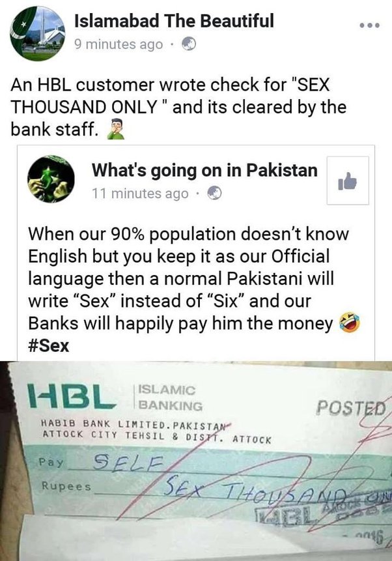Click the 9 minutes ago timestamp
The image size is (392, 561).
pyautogui.click(x=119, y=44)
